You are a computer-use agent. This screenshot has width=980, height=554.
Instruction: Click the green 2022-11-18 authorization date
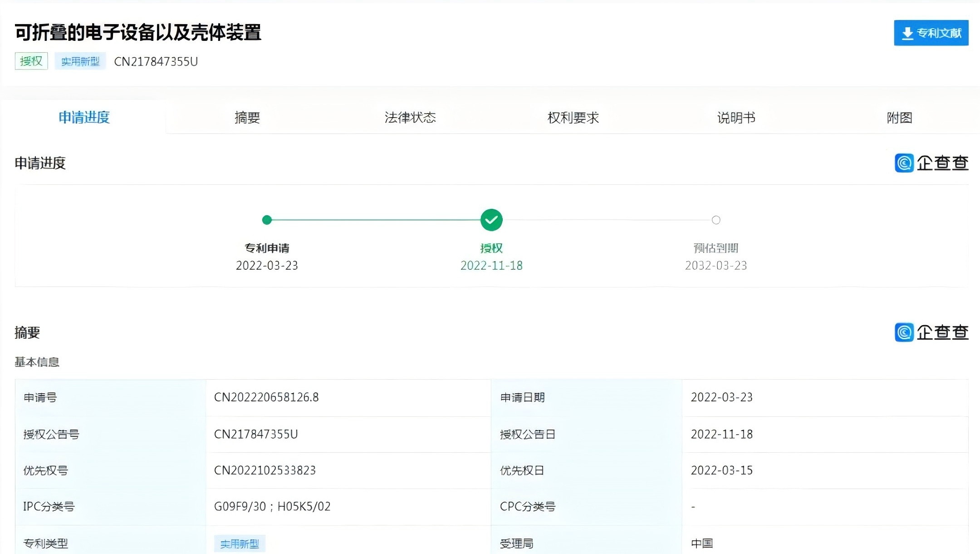[x=491, y=266]
